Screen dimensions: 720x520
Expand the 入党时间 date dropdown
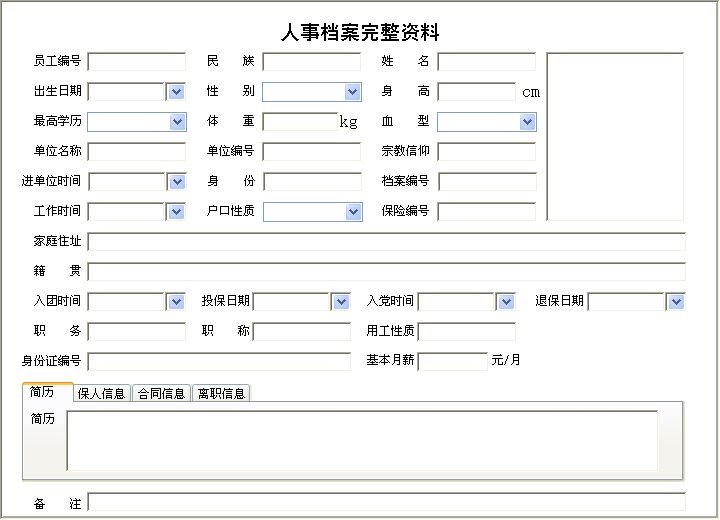[x=505, y=302]
